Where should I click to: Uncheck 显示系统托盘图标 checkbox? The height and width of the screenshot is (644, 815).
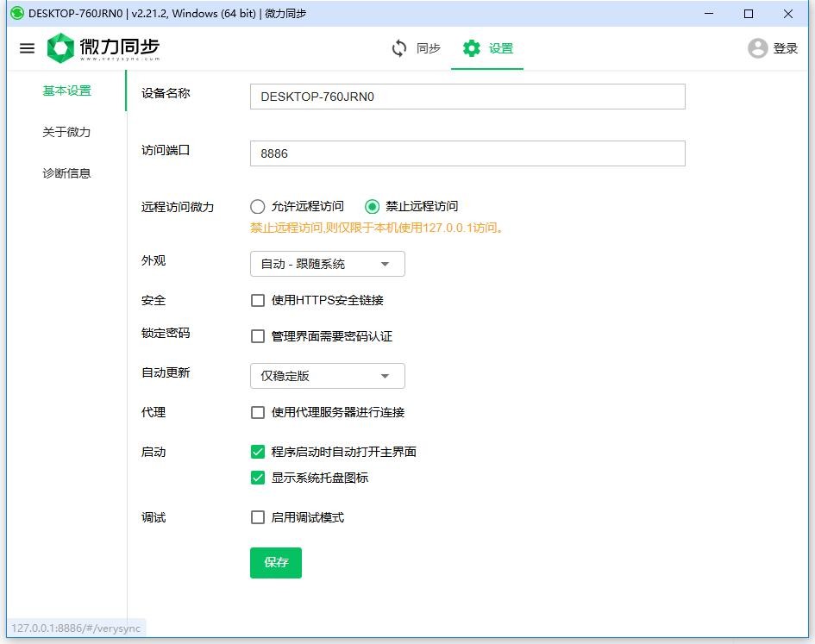257,478
